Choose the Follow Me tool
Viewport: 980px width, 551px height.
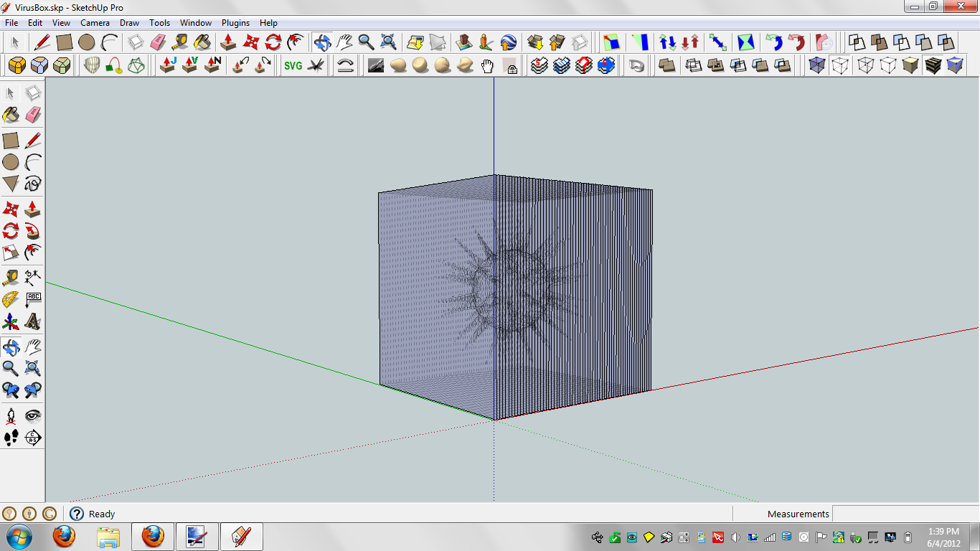point(33,231)
